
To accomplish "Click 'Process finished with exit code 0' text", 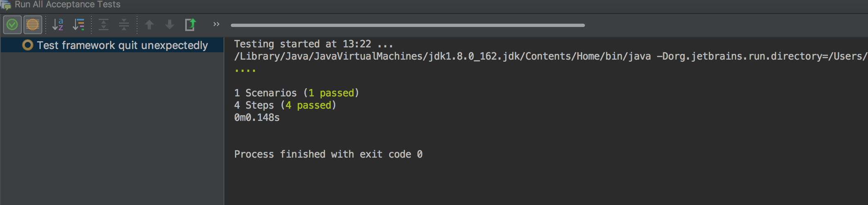I will (x=328, y=154).
